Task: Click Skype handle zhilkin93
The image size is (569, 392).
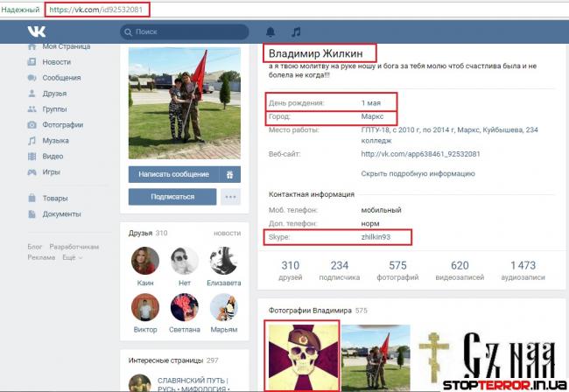Action: pyautogui.click(x=376, y=237)
